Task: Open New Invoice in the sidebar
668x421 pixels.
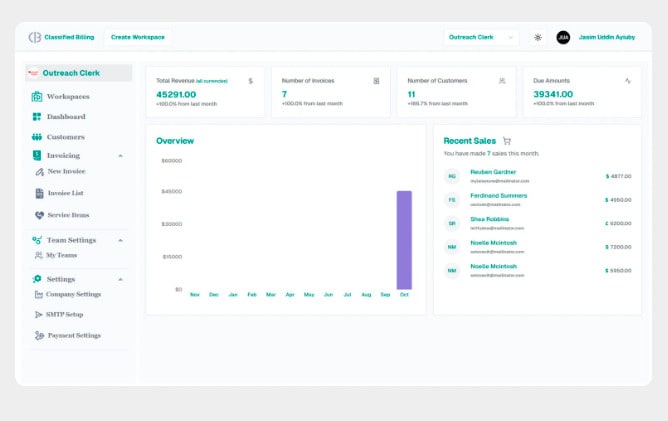Action: click(x=66, y=171)
